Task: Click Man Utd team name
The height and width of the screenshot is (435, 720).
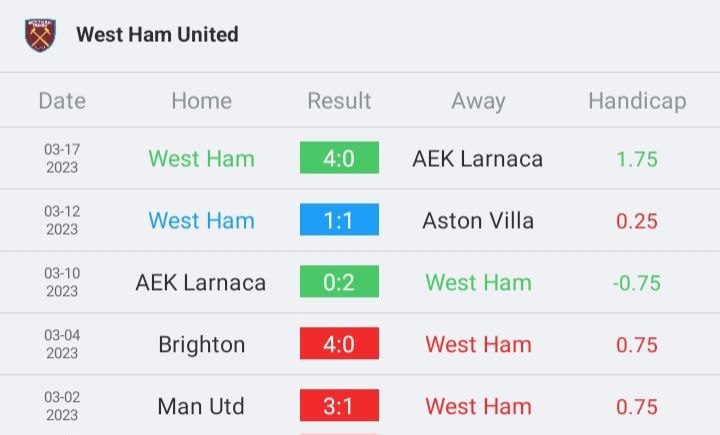Action: click(x=201, y=407)
